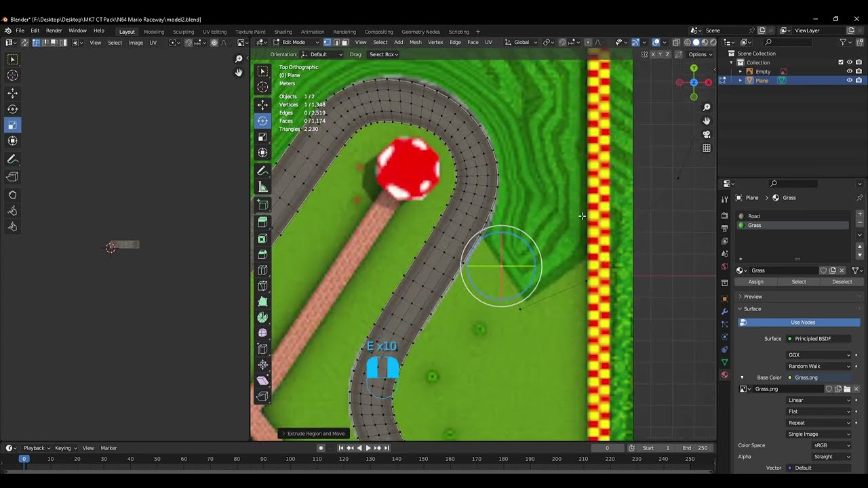The width and height of the screenshot is (868, 488).
Task: Open the Object Data properties green triangle tab
Action: (724, 363)
